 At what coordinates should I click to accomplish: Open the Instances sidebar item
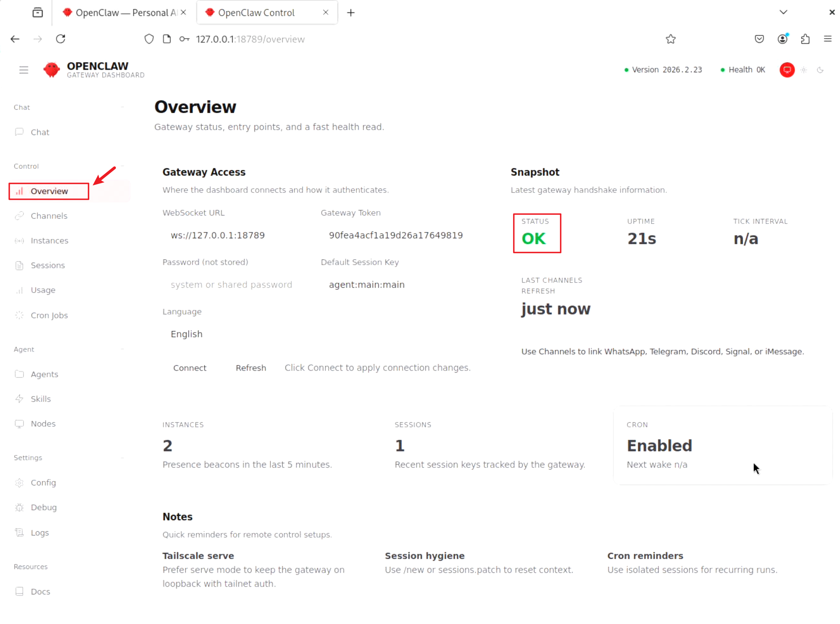pos(49,240)
